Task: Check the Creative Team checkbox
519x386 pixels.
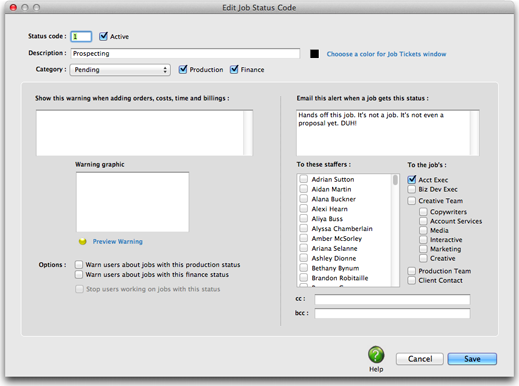Action: tap(412, 201)
